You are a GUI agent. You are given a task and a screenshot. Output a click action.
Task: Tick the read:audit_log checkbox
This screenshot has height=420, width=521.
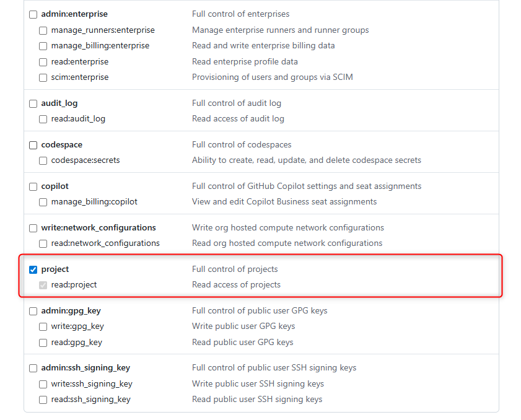43,119
